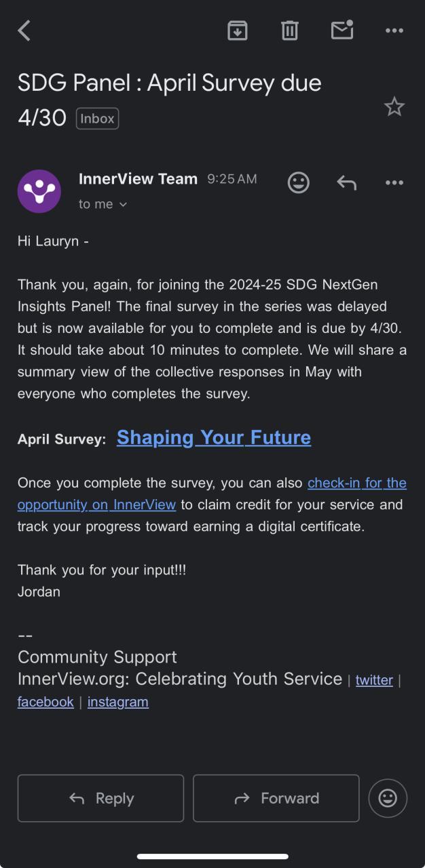The width and height of the screenshot is (425, 868).
Task: Open message options next to reply arrow
Action: 394,182
